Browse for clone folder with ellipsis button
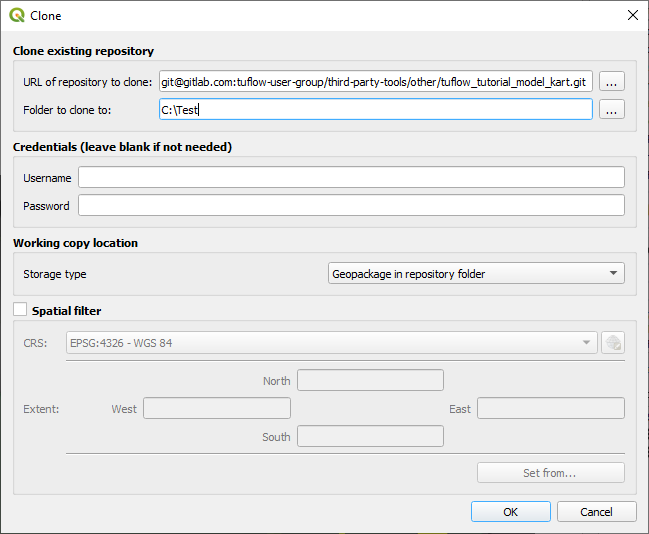This screenshot has height=534, width=649. [612, 109]
